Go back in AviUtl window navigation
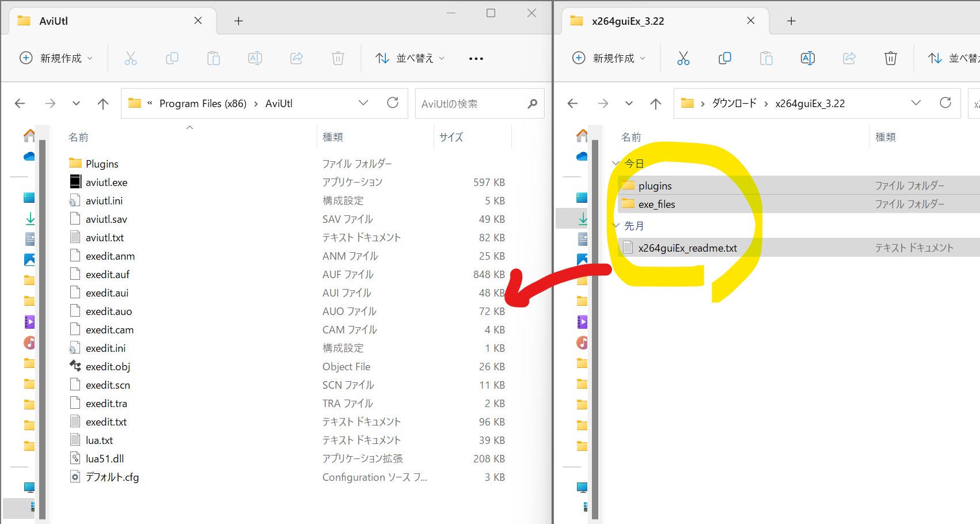Viewport: 980px width, 524px height. [20, 104]
